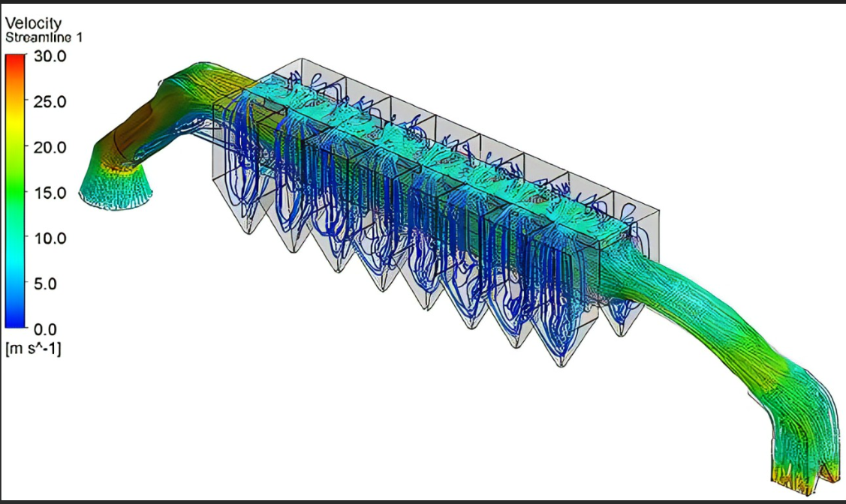Click the Velocity legend title
846x504 pixels.
pos(33,23)
